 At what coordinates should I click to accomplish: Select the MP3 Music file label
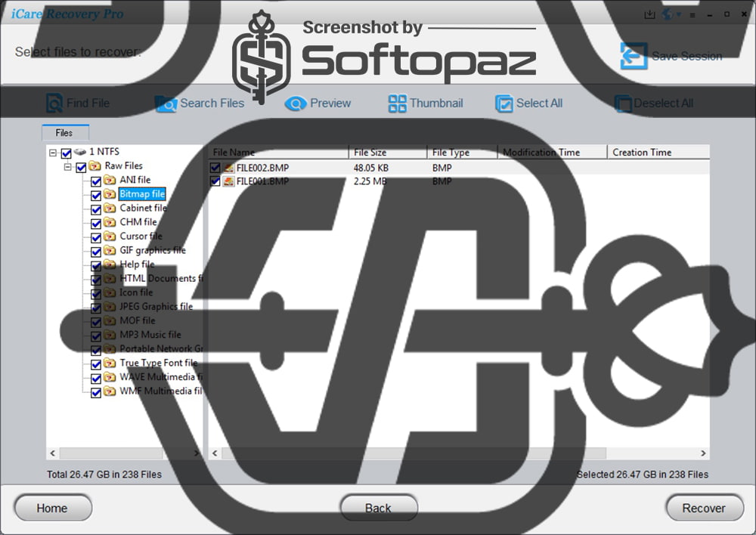150,335
